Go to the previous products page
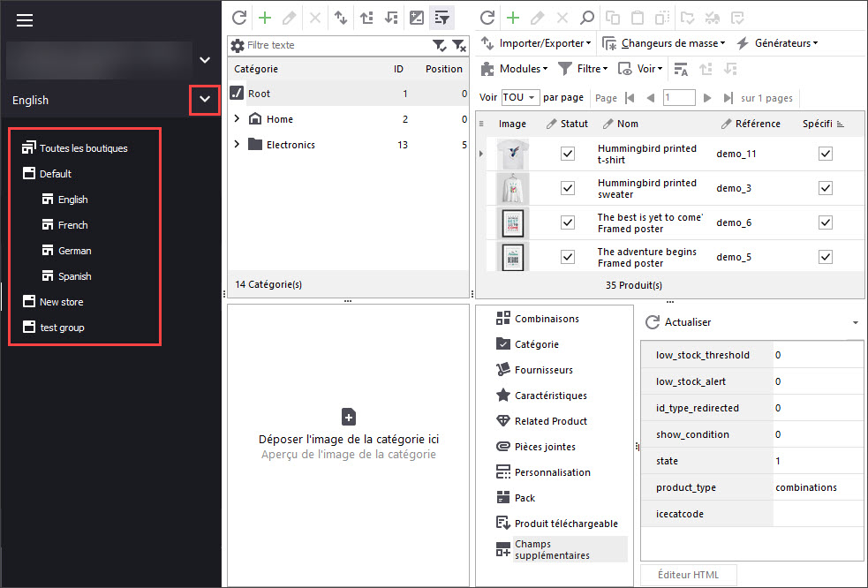Screen dimensions: 868x588 [651, 98]
